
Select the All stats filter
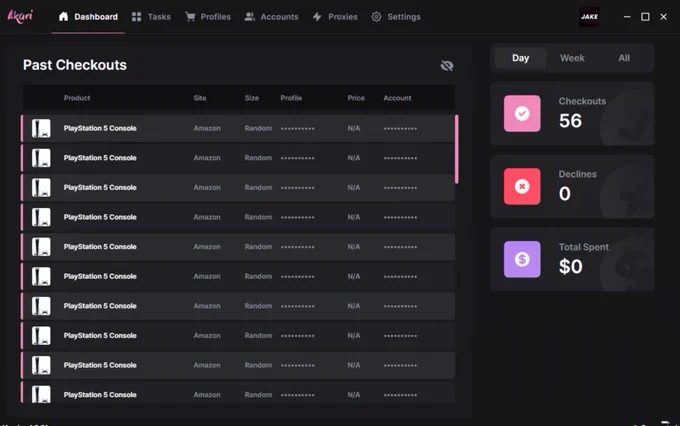[x=624, y=58]
